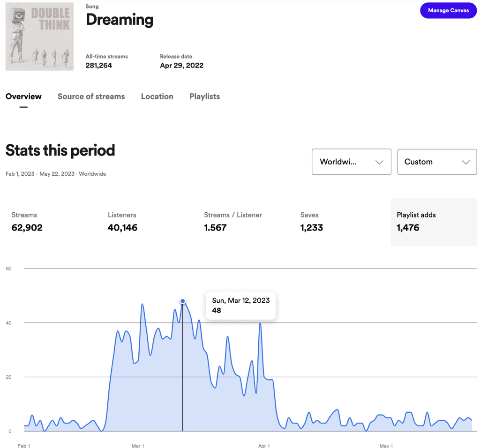Switch to Source of streams tab
This screenshot has width=480, height=448.
(91, 97)
